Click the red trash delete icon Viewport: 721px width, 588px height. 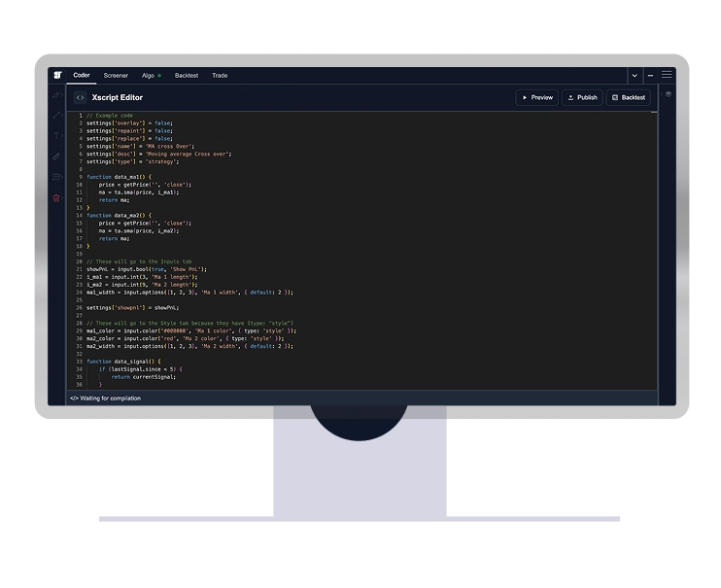pos(56,197)
